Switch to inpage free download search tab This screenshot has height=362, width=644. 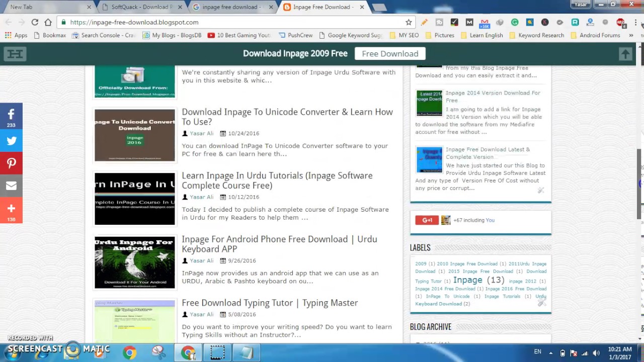(230, 7)
